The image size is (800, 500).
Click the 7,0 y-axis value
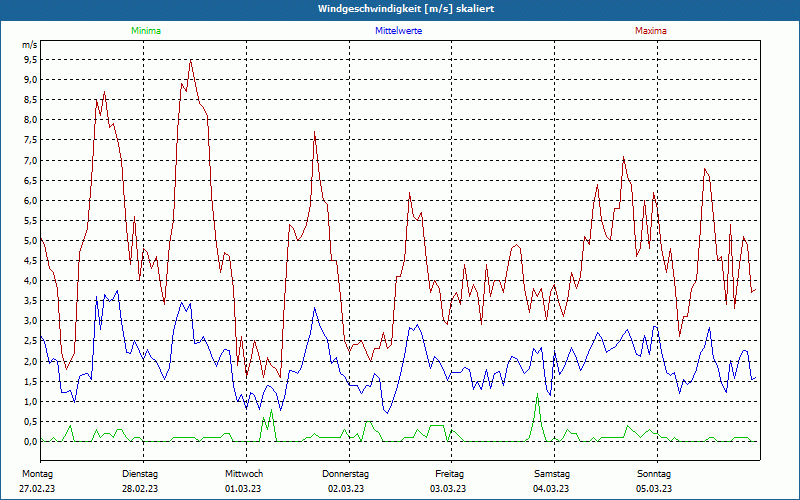31,161
